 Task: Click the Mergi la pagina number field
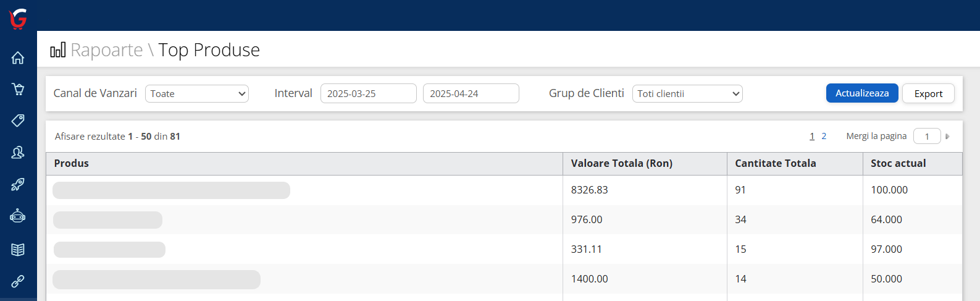coord(926,137)
